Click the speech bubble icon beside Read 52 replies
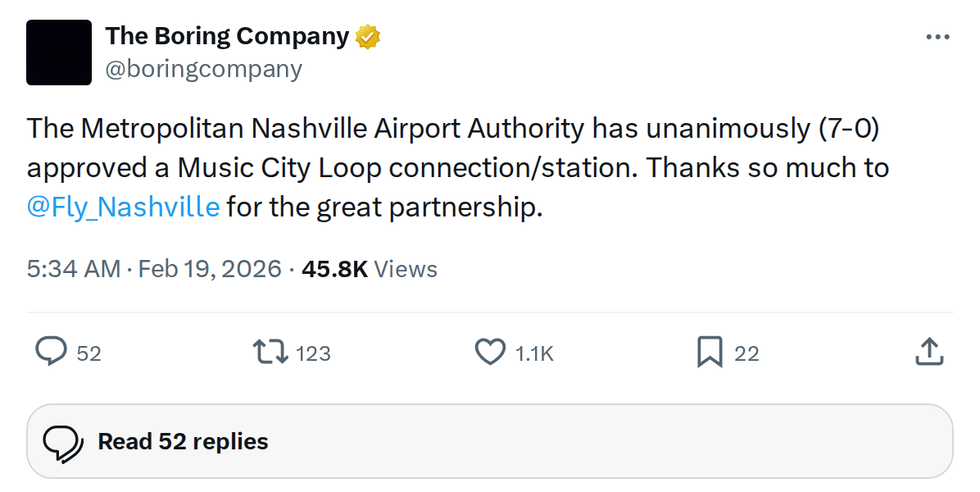This screenshot has height=492, width=980. tap(61, 440)
